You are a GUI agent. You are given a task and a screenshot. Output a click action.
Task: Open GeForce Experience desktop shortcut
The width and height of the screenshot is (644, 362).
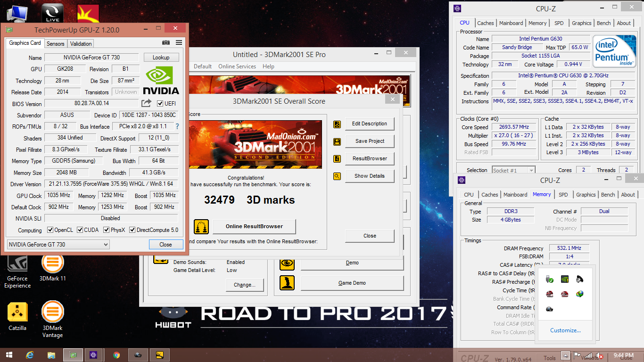click(x=17, y=271)
